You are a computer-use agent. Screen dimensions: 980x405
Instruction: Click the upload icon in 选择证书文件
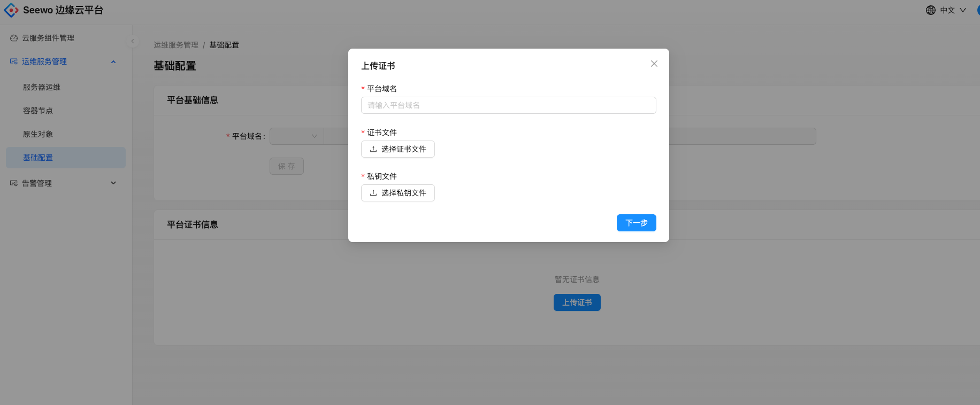coord(373,149)
